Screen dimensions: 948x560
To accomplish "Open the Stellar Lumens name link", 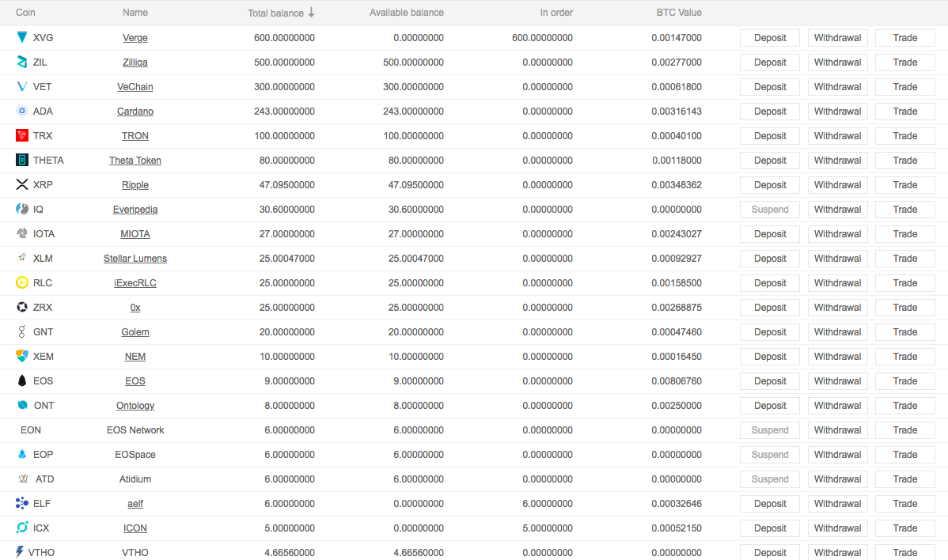I will (135, 259).
